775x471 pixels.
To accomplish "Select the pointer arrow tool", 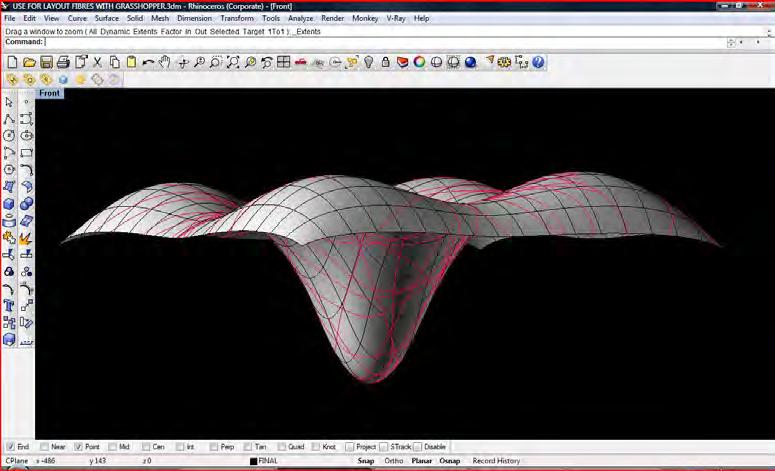I will coord(9,102).
